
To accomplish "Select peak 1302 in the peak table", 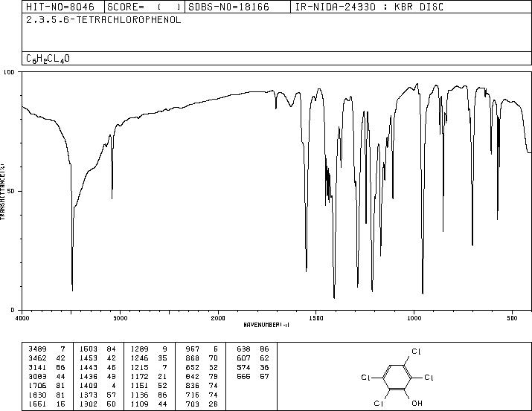I will point(89,404).
